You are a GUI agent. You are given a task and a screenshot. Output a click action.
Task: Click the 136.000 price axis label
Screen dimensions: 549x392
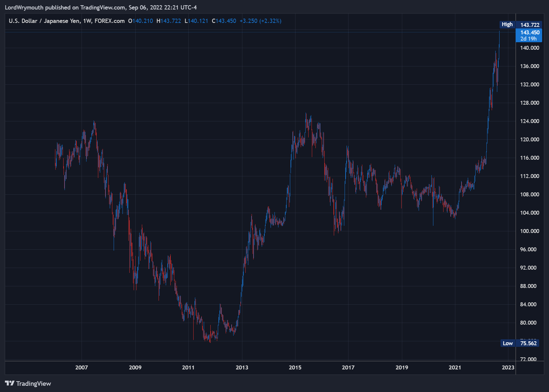[x=530, y=66]
